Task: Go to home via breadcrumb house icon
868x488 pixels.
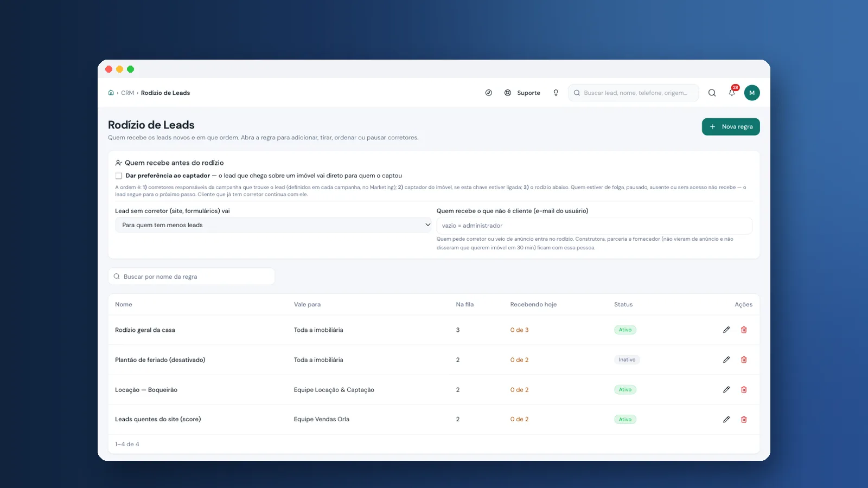Action: point(111,93)
